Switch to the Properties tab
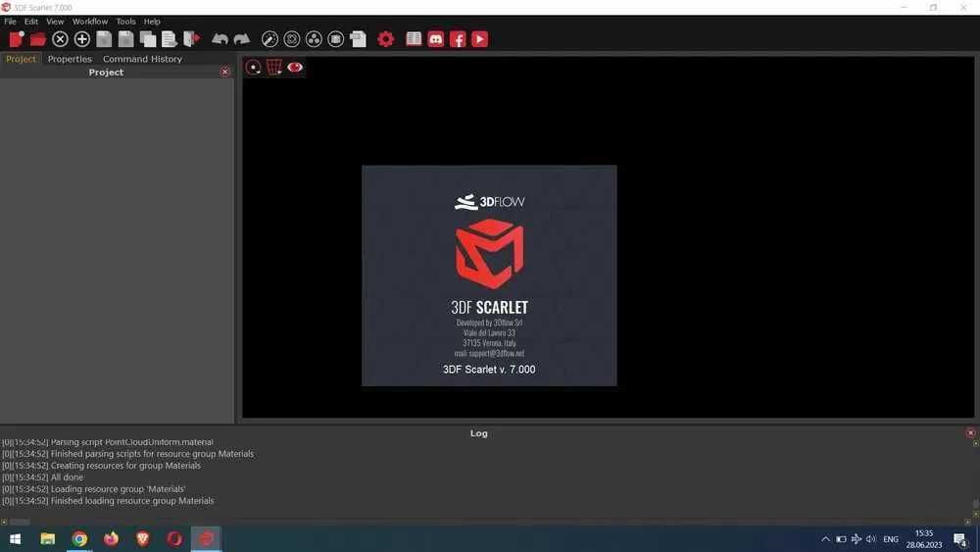Image resolution: width=980 pixels, height=552 pixels. [70, 59]
